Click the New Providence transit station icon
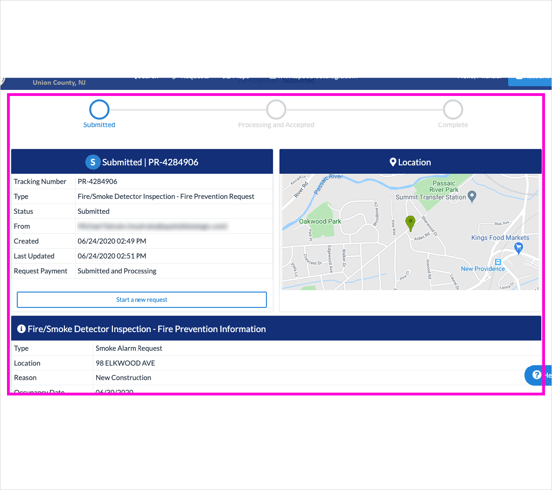The height and width of the screenshot is (490, 552). pos(498,262)
